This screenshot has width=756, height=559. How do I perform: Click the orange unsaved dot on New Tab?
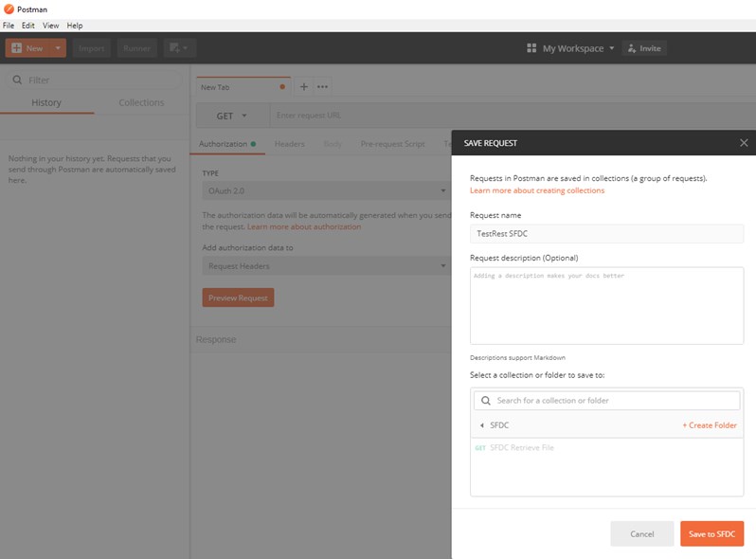tap(282, 87)
